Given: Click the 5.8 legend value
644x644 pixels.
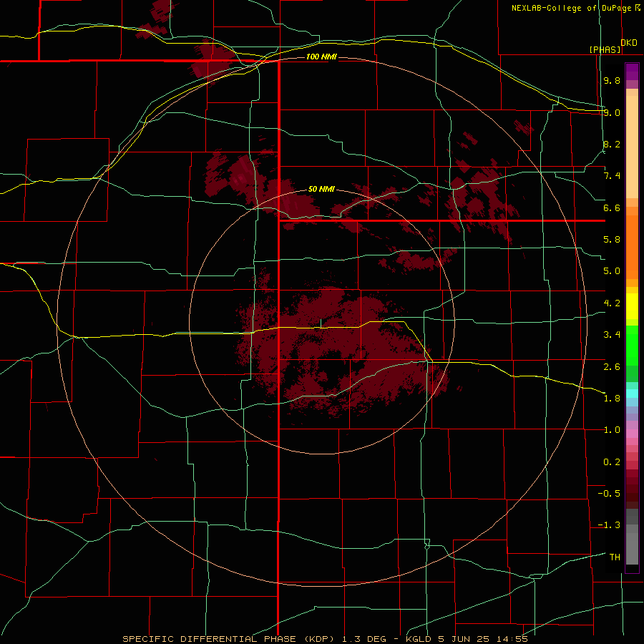Looking at the screenshot, I should pos(612,240).
